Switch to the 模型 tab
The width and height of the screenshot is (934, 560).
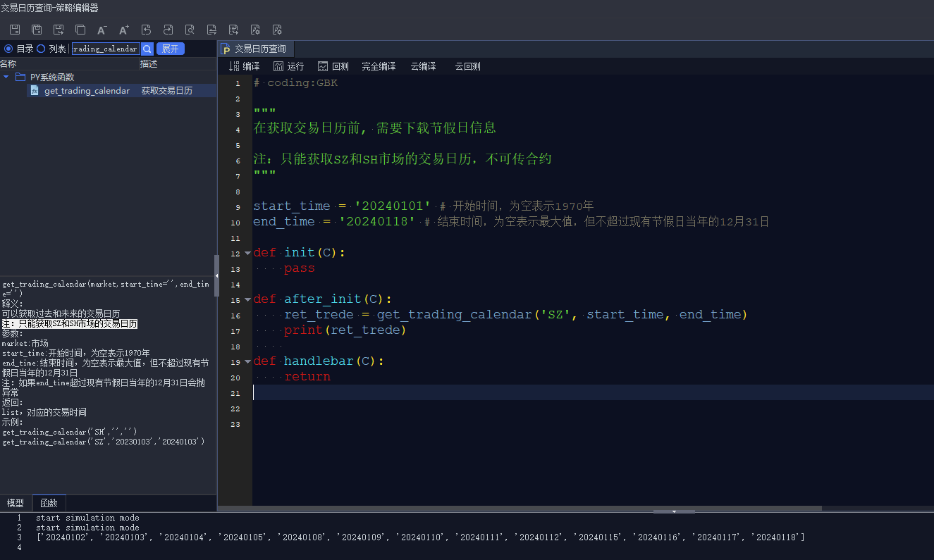point(16,503)
